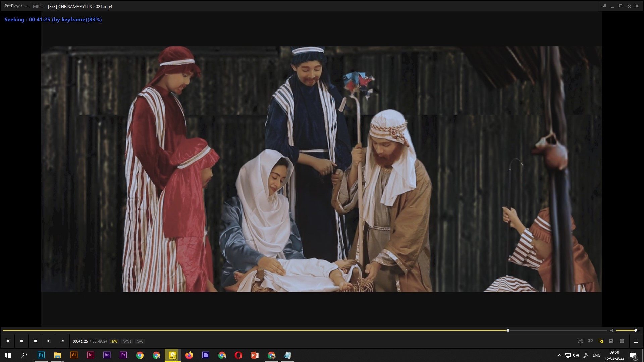Open the hamburger main menu
The height and width of the screenshot is (362, 644).
[x=636, y=341]
